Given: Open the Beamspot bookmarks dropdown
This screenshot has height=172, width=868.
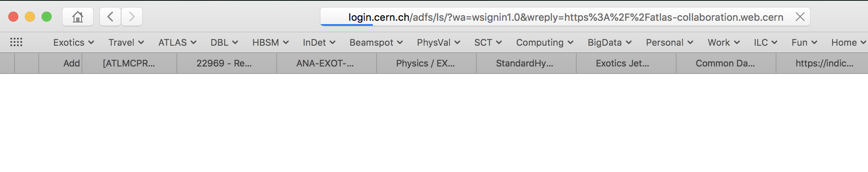Looking at the screenshot, I should coord(376,42).
